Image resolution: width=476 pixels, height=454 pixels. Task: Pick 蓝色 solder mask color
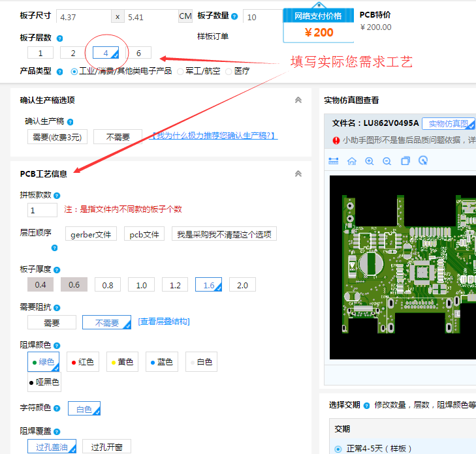[161, 362]
